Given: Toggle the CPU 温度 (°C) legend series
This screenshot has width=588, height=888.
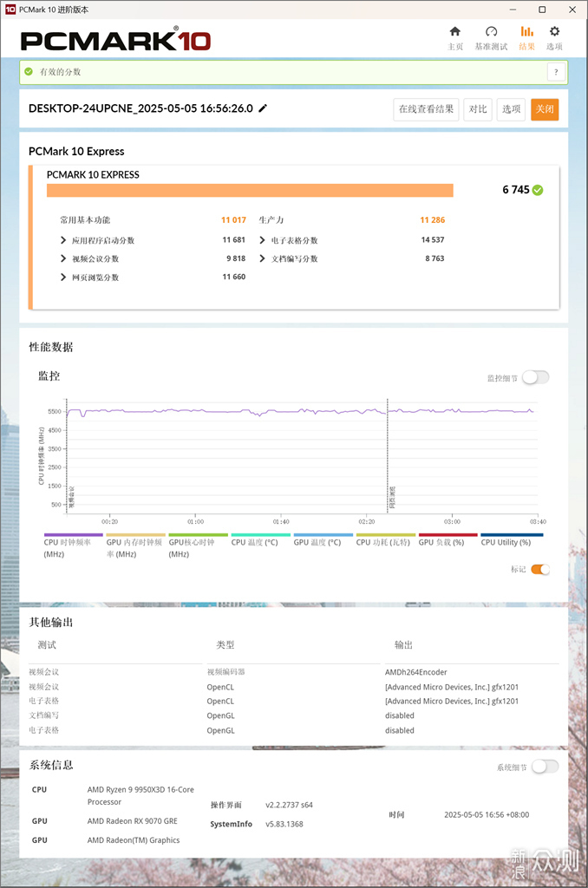Looking at the screenshot, I should [x=260, y=540].
